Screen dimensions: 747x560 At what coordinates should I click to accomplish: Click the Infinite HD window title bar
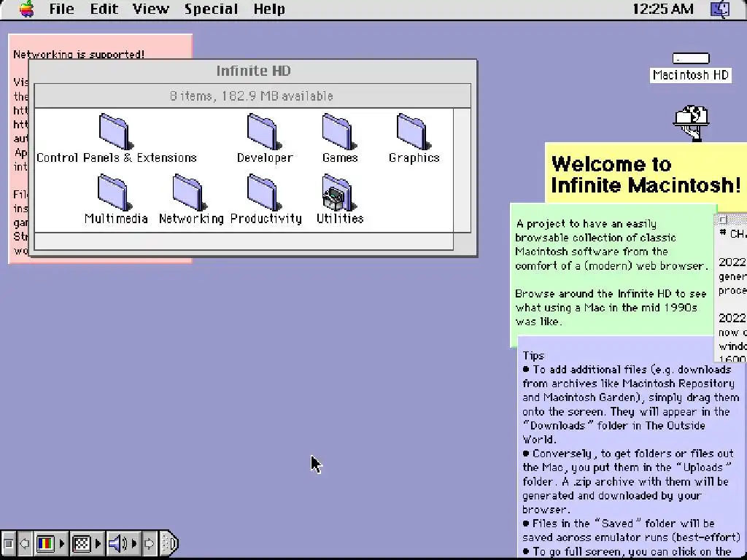[253, 71]
